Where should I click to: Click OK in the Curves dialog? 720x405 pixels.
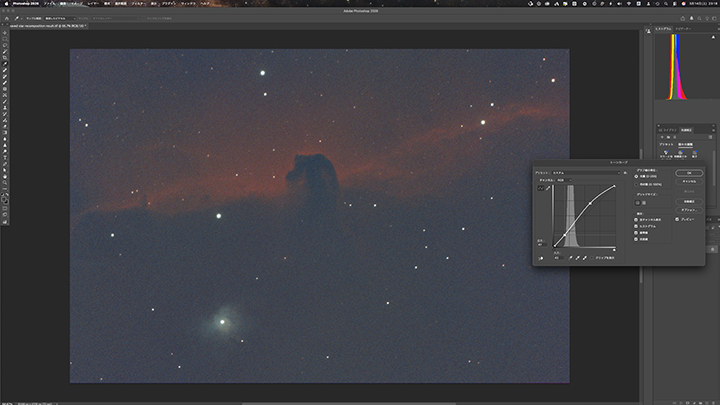coord(689,172)
